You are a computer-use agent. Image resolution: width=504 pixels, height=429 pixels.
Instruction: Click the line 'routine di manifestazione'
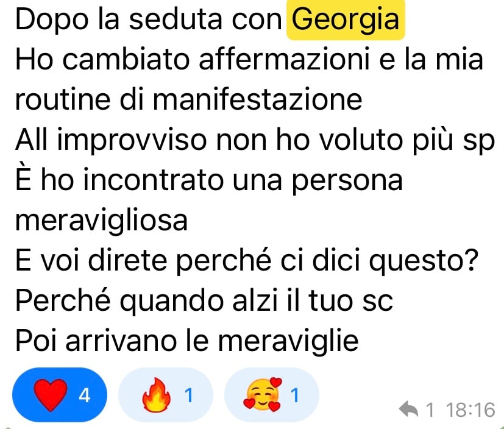189,99
